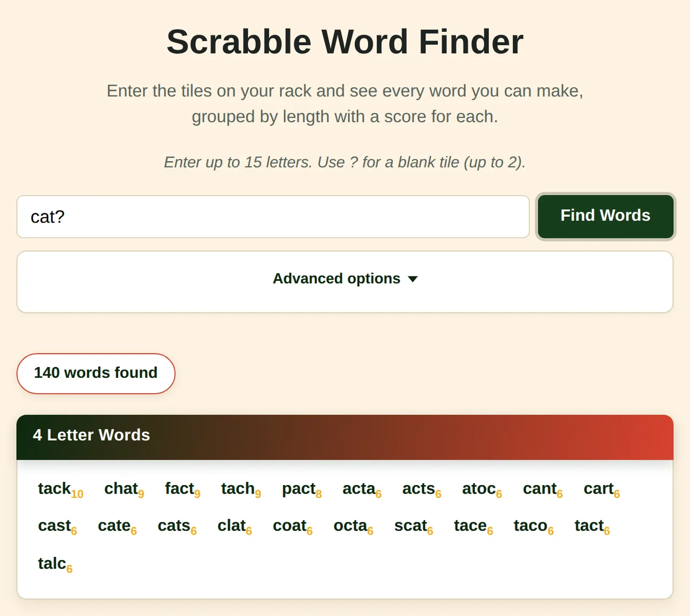Select the 4 Letter Words header
The image size is (690, 616).
pos(345,437)
